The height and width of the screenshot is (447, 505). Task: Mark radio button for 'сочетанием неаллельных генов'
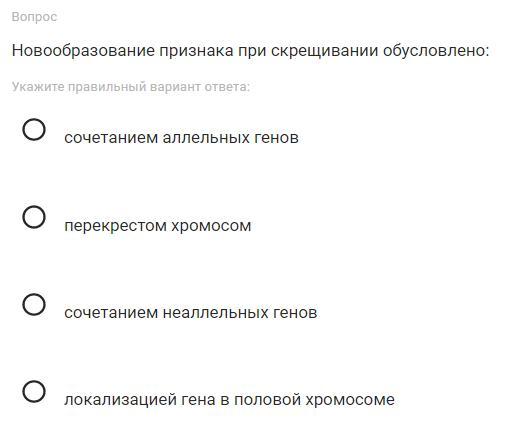(x=34, y=304)
